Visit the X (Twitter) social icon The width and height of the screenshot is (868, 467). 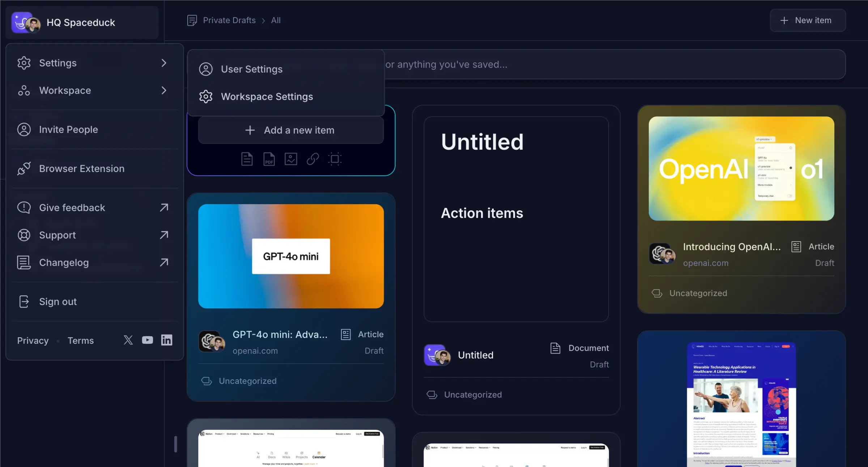point(128,340)
